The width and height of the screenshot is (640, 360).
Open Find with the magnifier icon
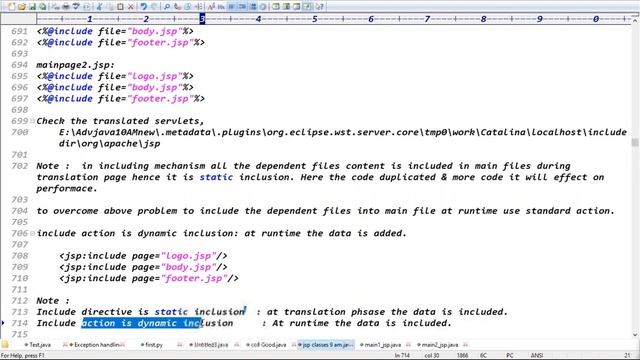[x=167, y=7]
